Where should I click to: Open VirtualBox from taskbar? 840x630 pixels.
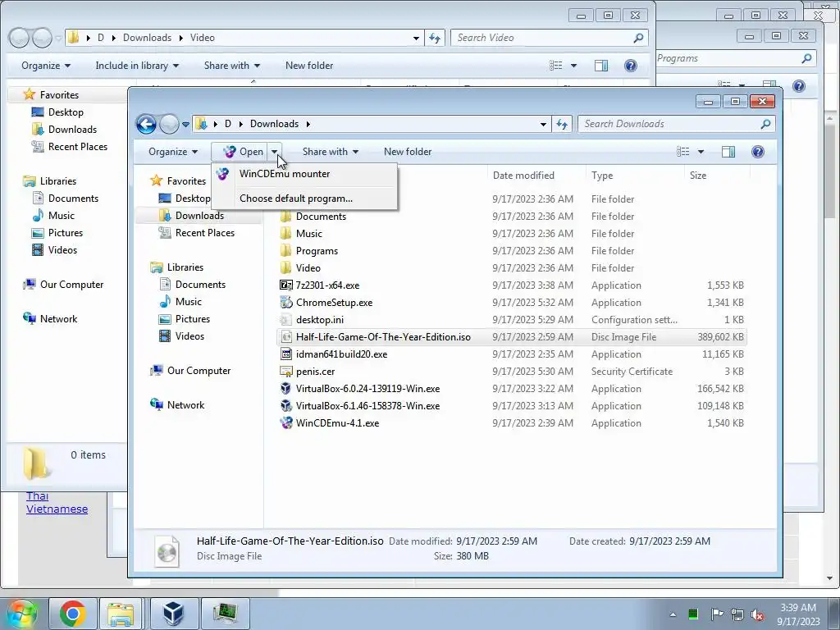click(x=173, y=614)
